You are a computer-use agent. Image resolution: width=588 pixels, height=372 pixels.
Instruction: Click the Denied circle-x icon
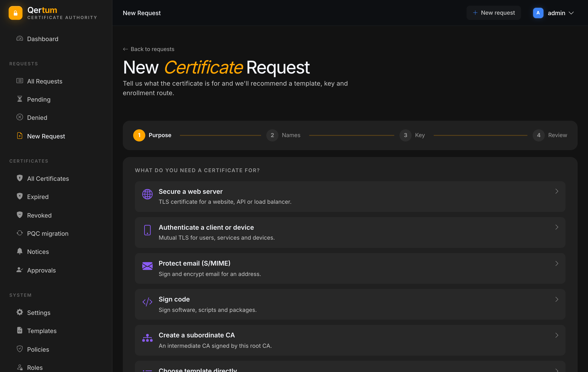[x=20, y=117]
